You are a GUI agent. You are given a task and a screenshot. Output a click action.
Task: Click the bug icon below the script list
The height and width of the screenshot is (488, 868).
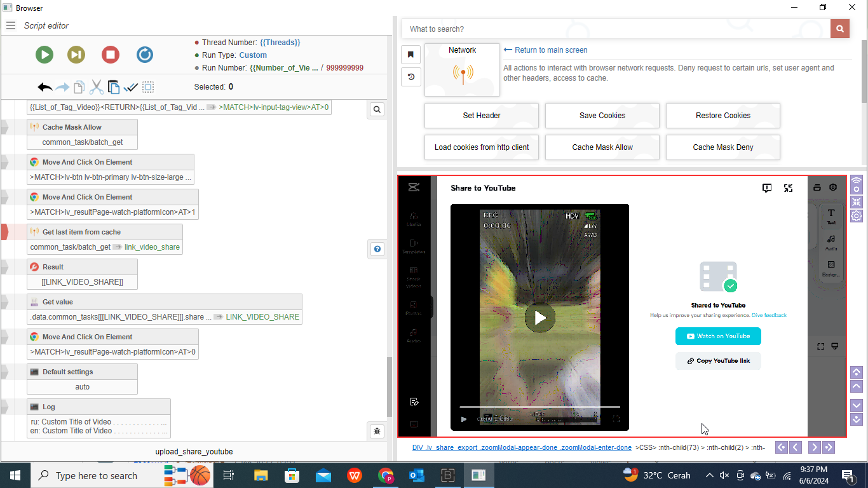(377, 431)
